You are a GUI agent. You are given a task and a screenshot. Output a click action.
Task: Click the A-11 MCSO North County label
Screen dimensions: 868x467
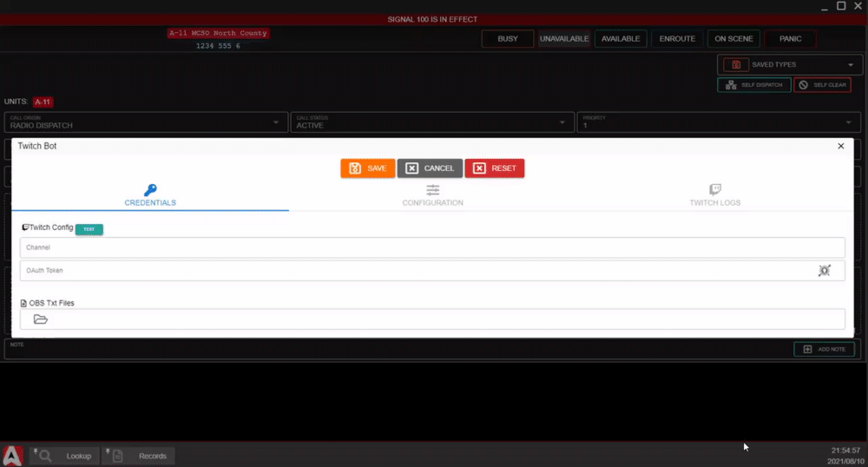(218, 33)
